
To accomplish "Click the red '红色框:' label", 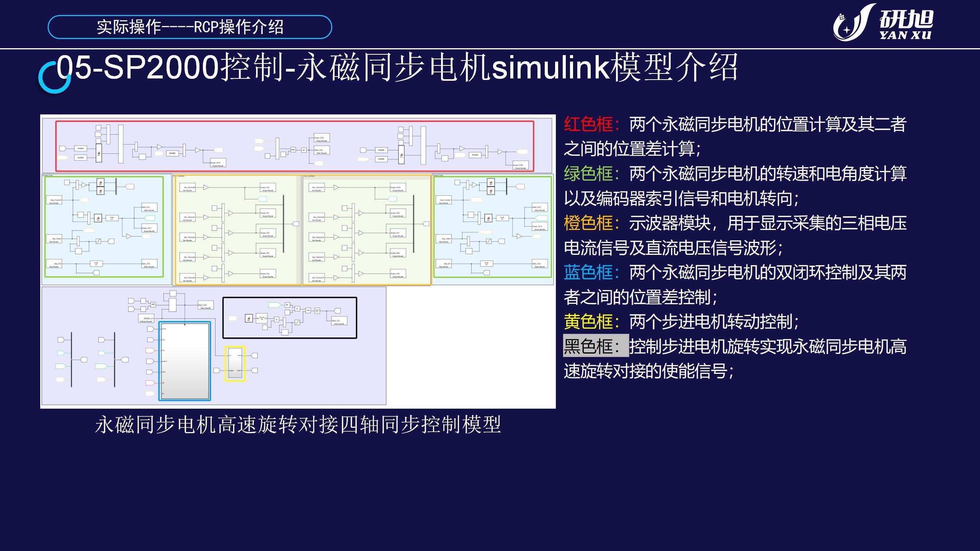I will 591,124.
